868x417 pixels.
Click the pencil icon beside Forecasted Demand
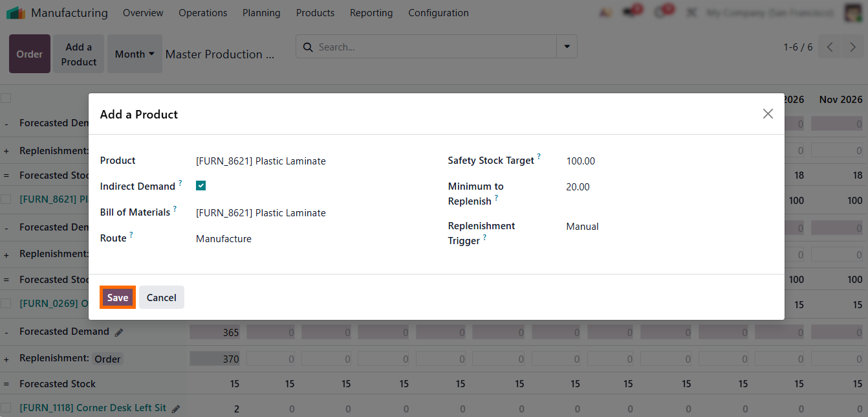(x=119, y=332)
